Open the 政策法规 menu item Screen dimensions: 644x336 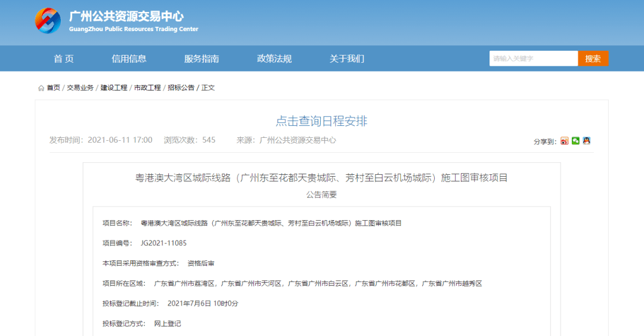(274, 59)
